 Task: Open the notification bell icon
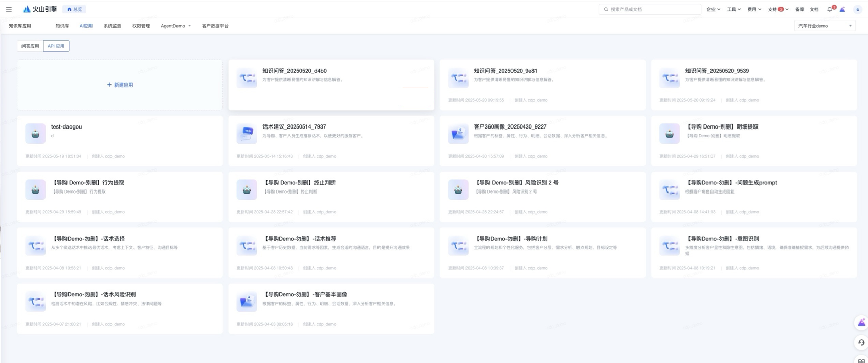(830, 9)
